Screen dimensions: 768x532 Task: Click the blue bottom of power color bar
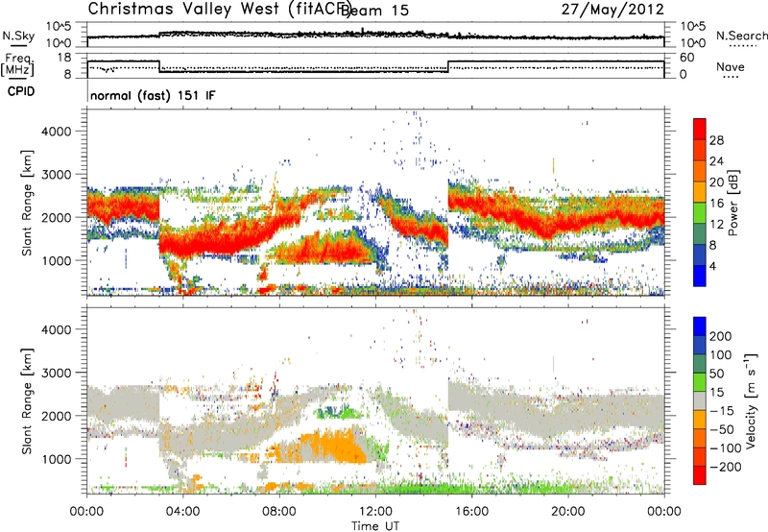click(700, 276)
